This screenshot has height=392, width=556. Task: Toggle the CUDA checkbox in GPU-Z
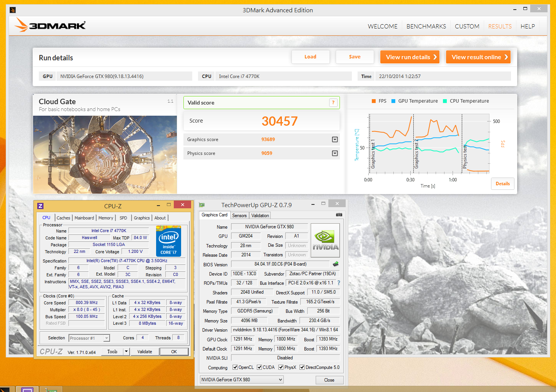259,367
